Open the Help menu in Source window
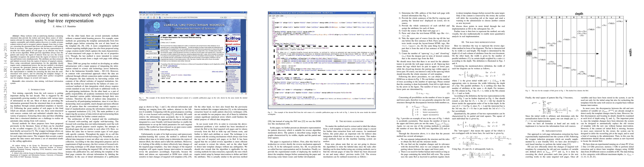644x167 pixels. (x=282, y=16)
